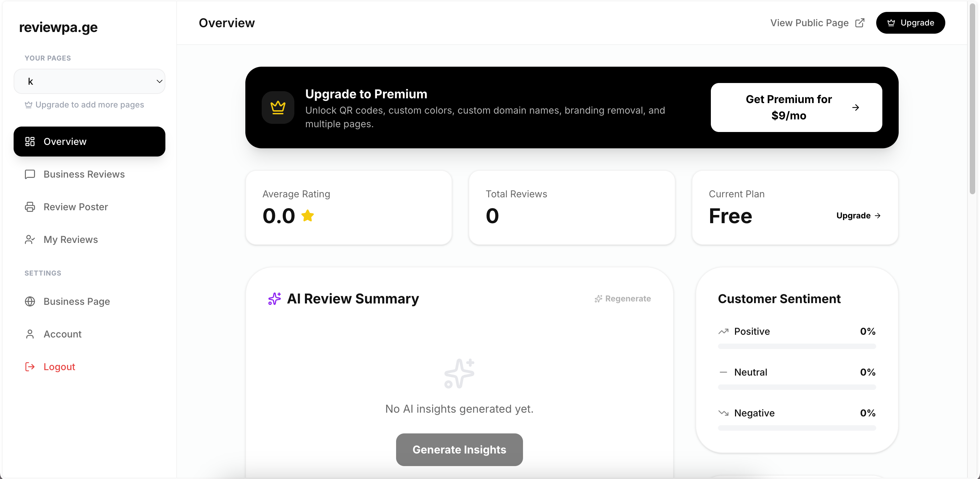
Task: Click the Positive sentiment progress bar
Action: [797, 346]
